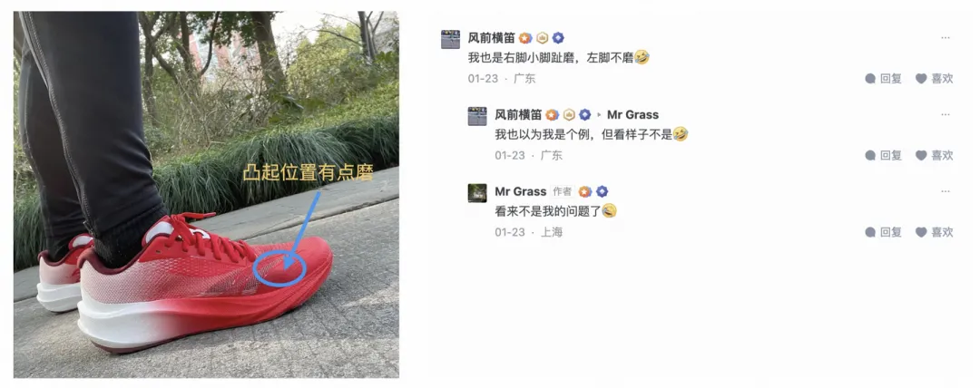This screenshot has width=980, height=388.
Task: Like the Mr Grass author comment
Action: (x=935, y=232)
